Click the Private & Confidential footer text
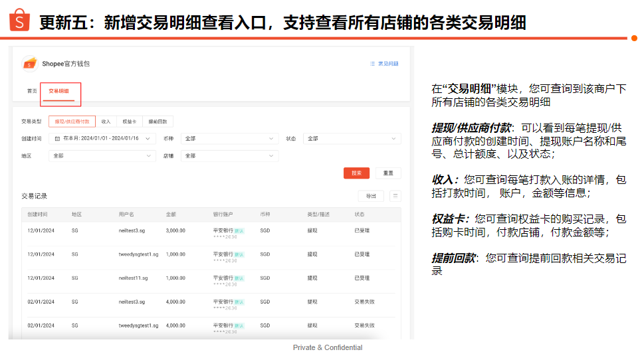This screenshot has width=642, height=364. (x=328, y=347)
